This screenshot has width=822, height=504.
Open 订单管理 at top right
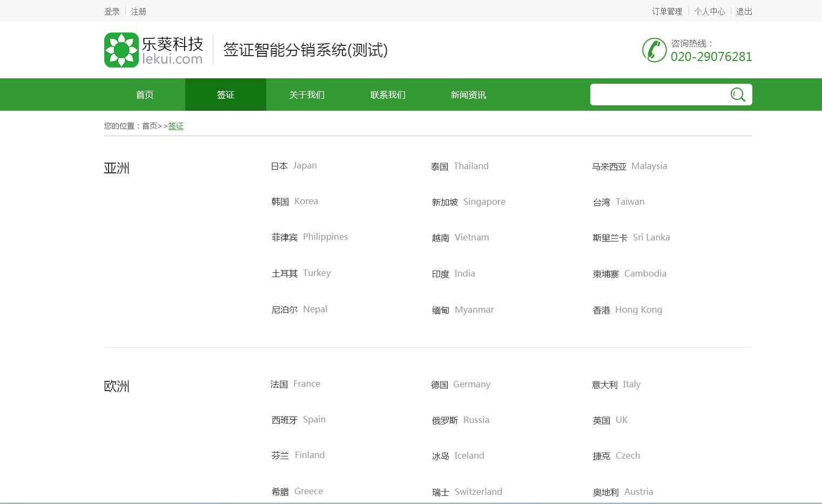coord(666,11)
